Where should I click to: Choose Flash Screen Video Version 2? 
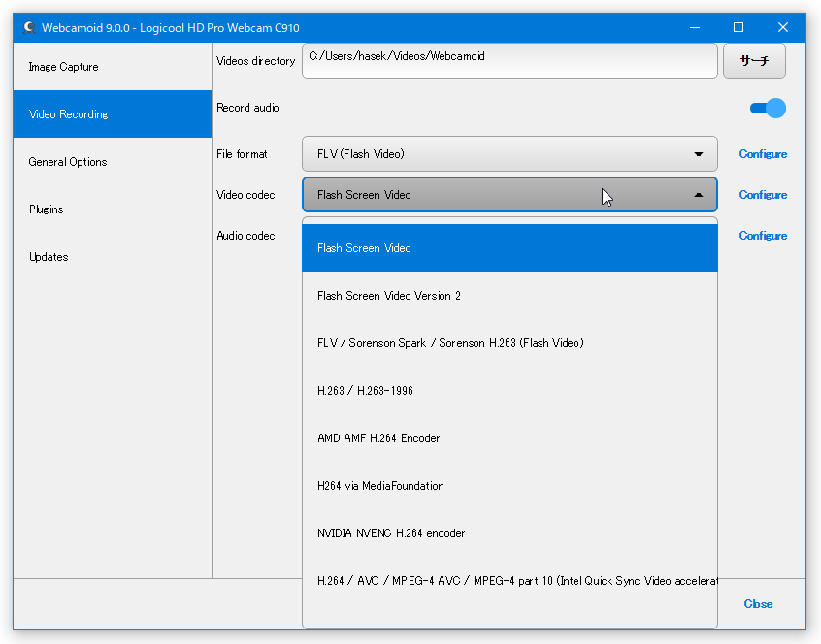tap(509, 296)
